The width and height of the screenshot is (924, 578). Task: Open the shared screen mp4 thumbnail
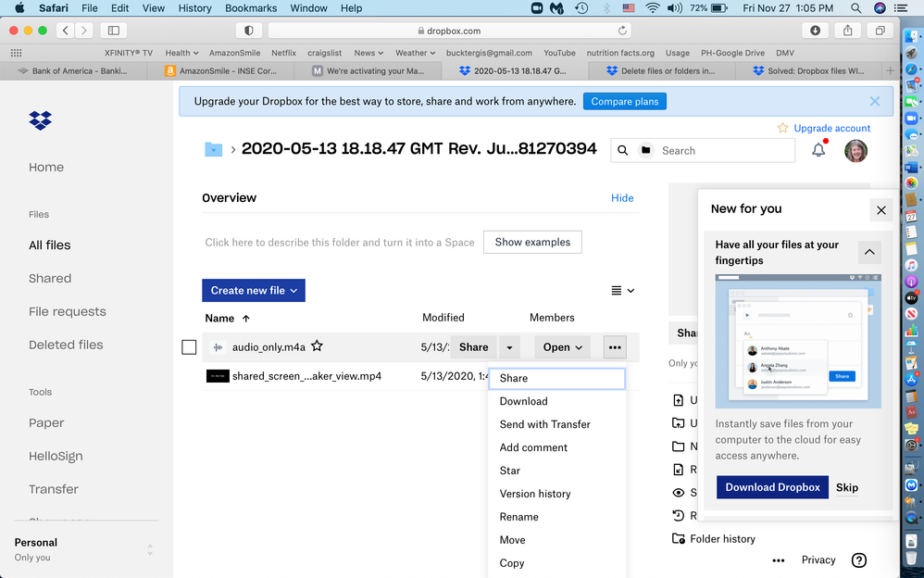pyautogui.click(x=218, y=376)
